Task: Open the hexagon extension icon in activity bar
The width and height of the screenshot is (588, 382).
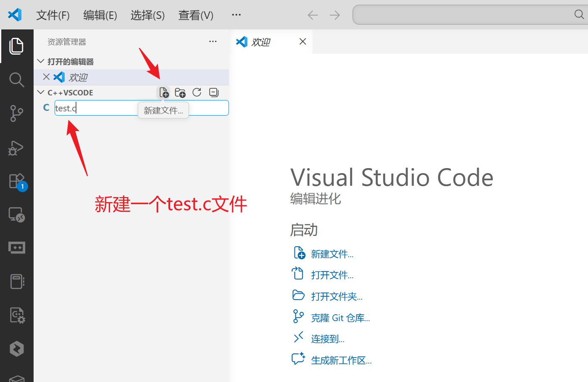Action: pos(17,349)
